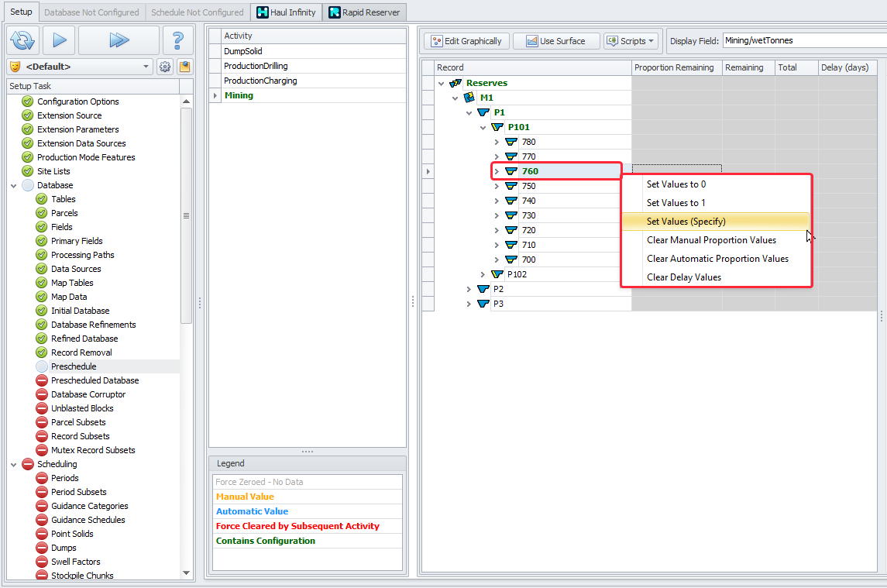Screen dimensions: 887x588
Task: Click the pinned note icon
Action: tap(184, 67)
